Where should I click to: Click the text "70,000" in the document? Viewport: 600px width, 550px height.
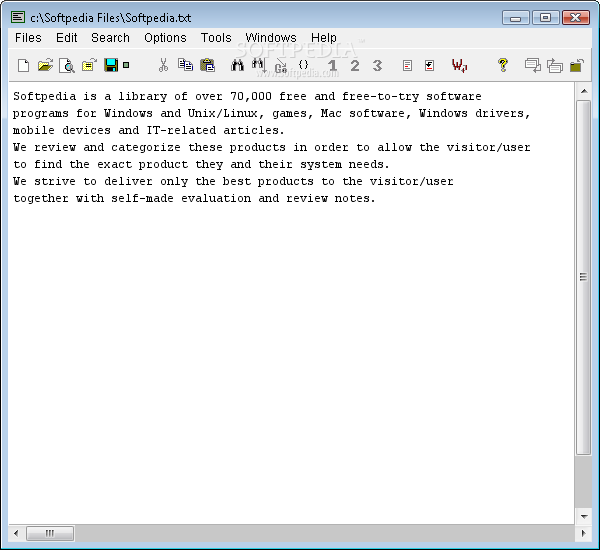tap(251, 96)
